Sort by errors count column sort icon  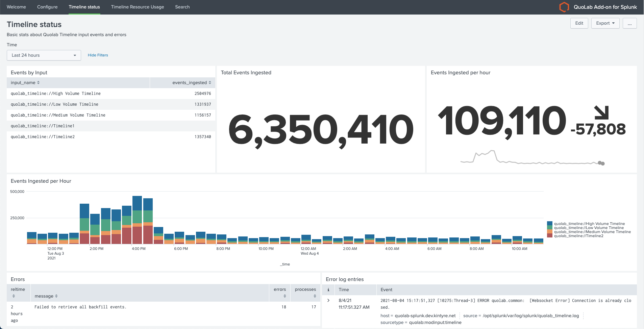pyautogui.click(x=285, y=296)
